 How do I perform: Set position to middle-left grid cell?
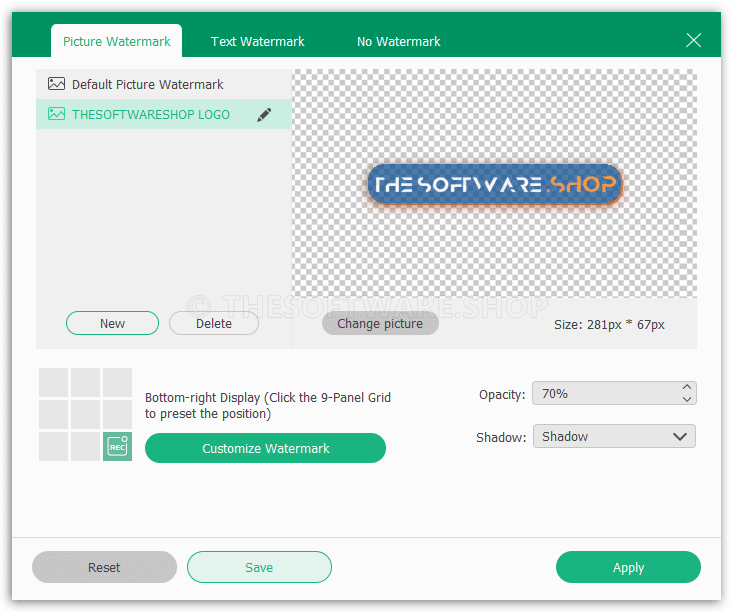pyautogui.click(x=53, y=414)
